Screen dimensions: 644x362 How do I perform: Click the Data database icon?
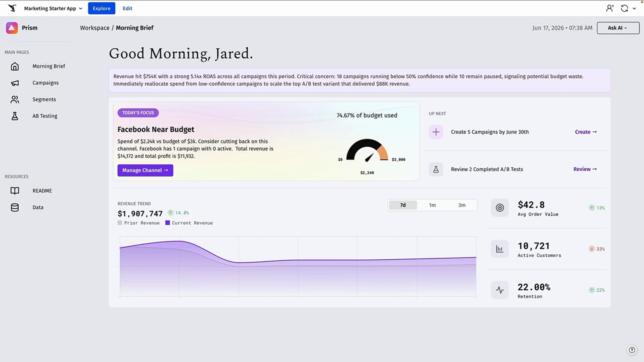click(x=14, y=207)
